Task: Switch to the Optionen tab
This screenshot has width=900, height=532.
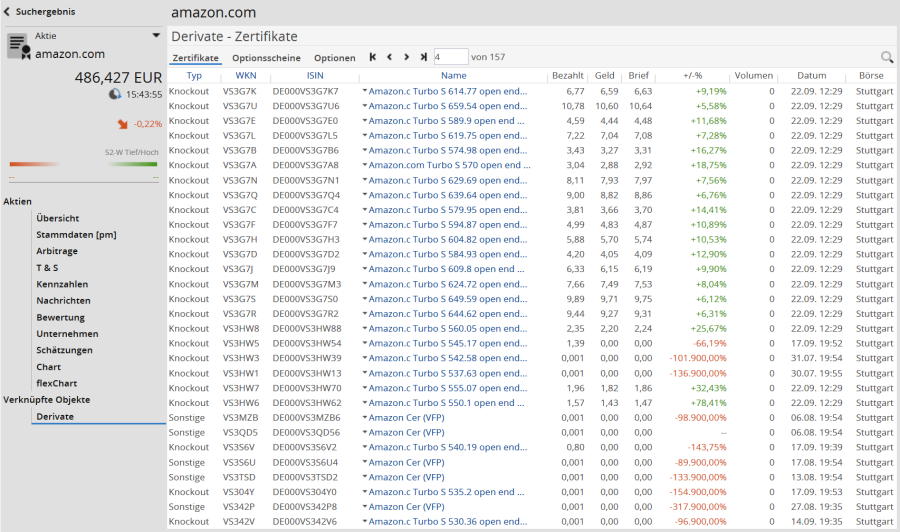Action: (334, 58)
